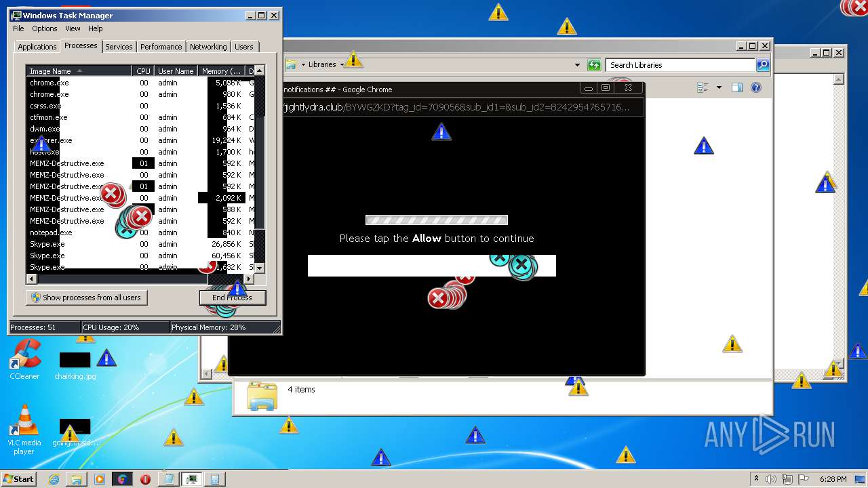This screenshot has height=488, width=868.
Task: Click Show processes from all users
Action: pyautogui.click(x=86, y=298)
